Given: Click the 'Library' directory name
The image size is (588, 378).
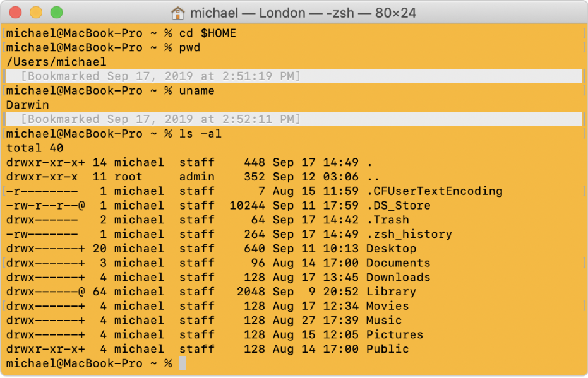Looking at the screenshot, I should click(x=391, y=292).
